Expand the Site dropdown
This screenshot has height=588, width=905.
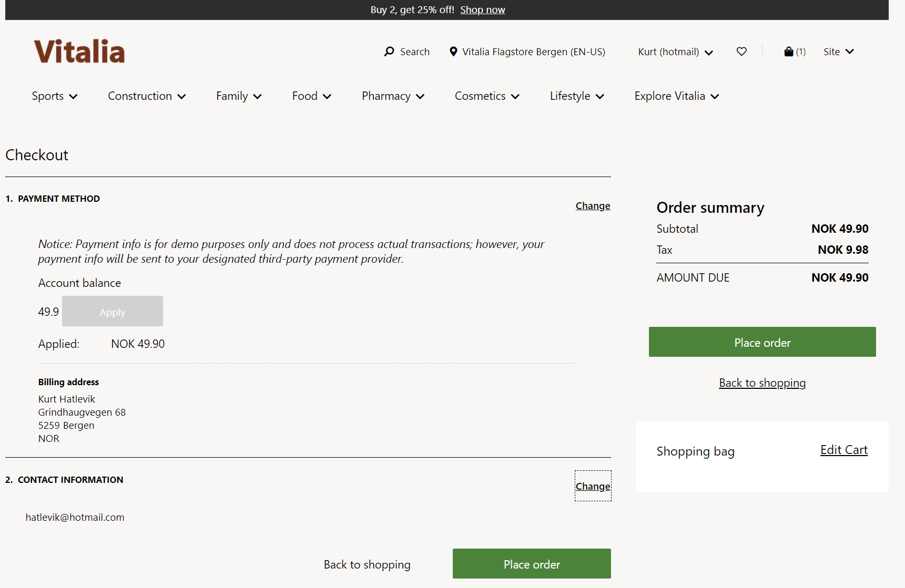point(838,51)
